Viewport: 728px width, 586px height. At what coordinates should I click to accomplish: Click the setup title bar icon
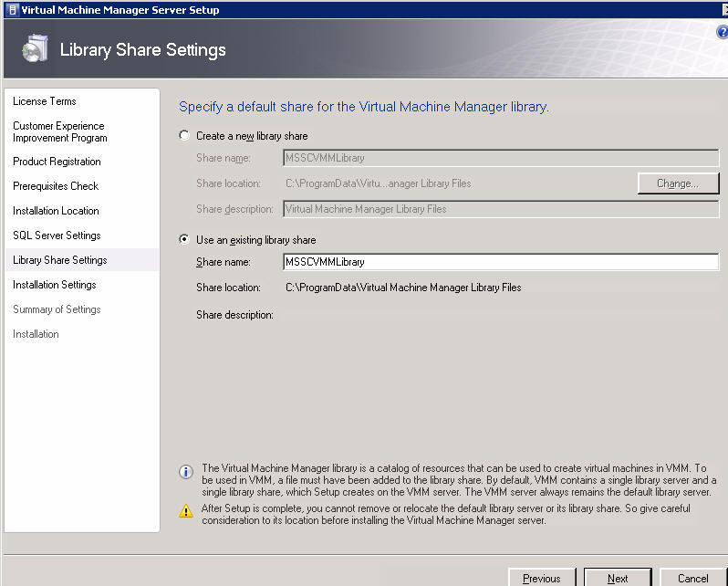[x=13, y=10]
